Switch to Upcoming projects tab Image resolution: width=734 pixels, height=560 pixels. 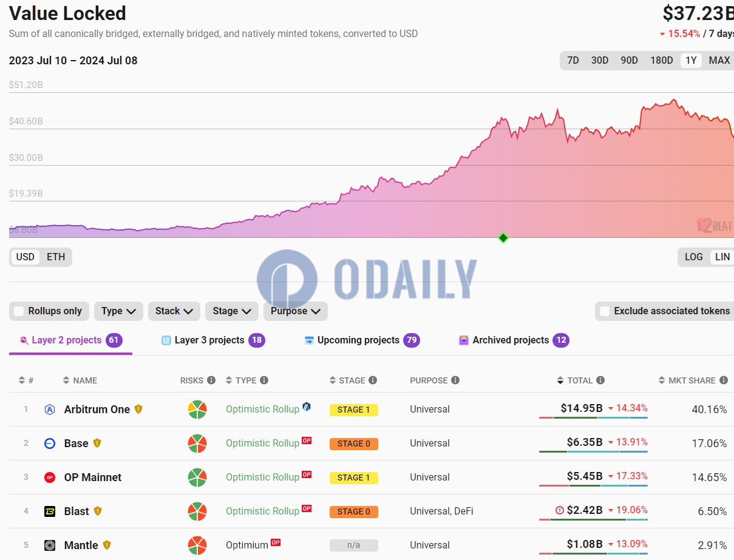coord(362,340)
